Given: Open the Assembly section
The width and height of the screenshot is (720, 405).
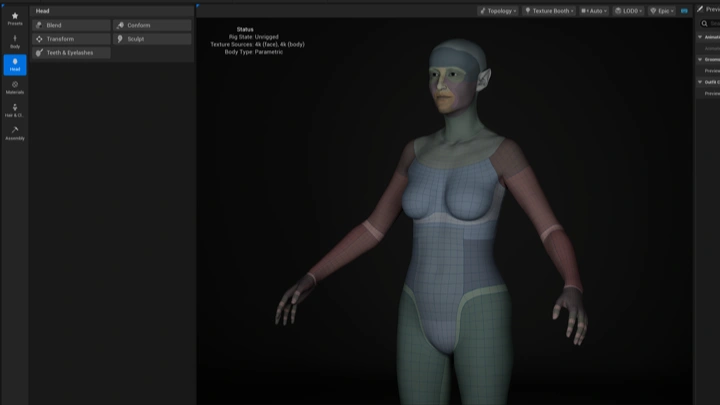Looking at the screenshot, I should tap(15, 132).
